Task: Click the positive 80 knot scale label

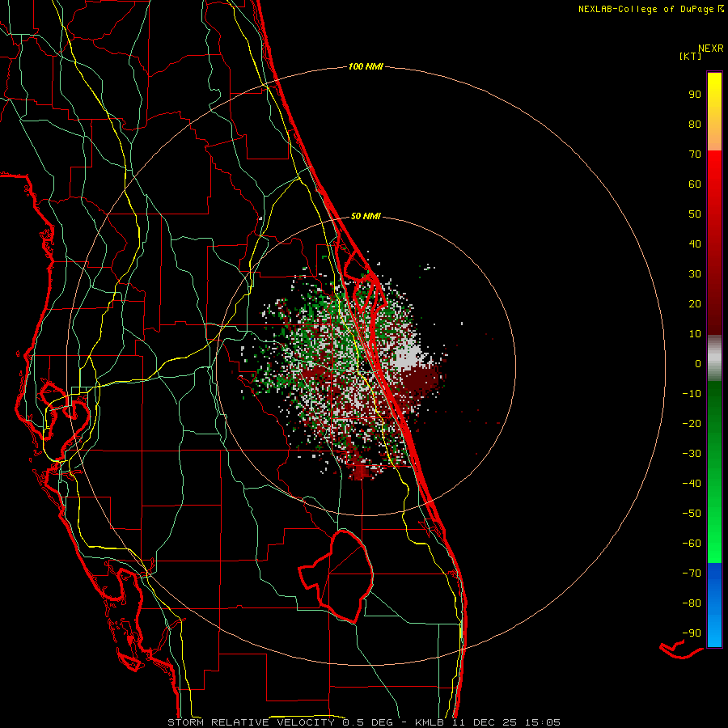Action: [x=695, y=125]
